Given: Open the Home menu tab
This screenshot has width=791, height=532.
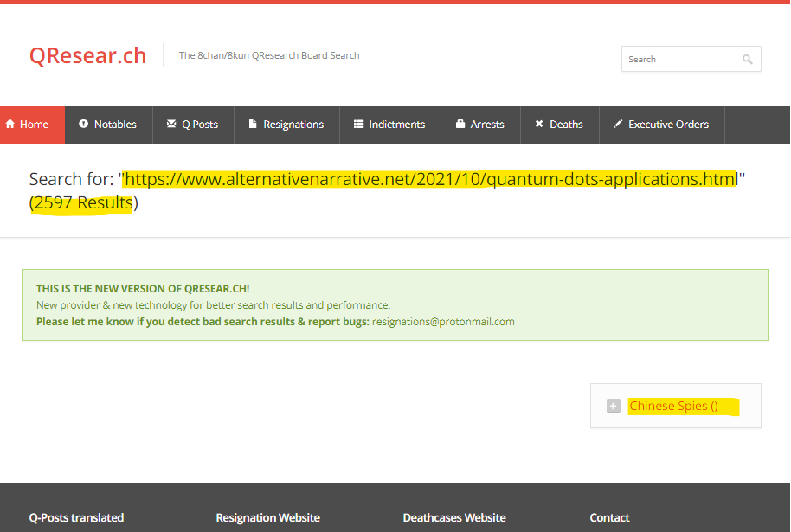Looking at the screenshot, I should click(x=32, y=125).
